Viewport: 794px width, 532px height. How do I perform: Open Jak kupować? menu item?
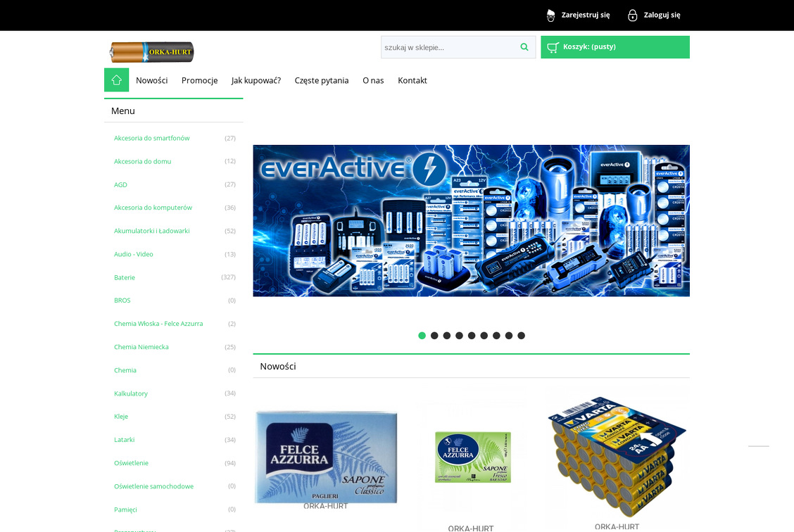tap(256, 80)
